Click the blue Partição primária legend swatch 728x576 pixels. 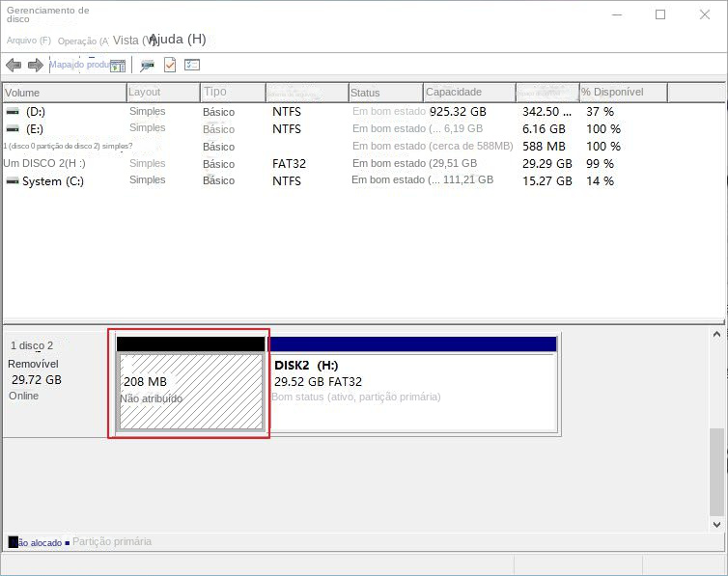[x=68, y=542]
